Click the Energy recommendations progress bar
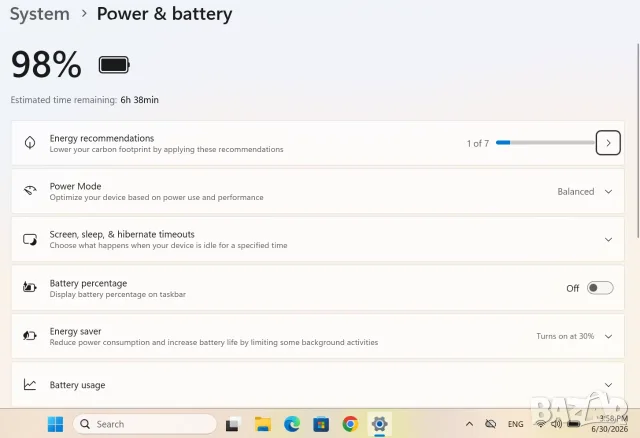This screenshot has height=438, width=640. coord(545,142)
